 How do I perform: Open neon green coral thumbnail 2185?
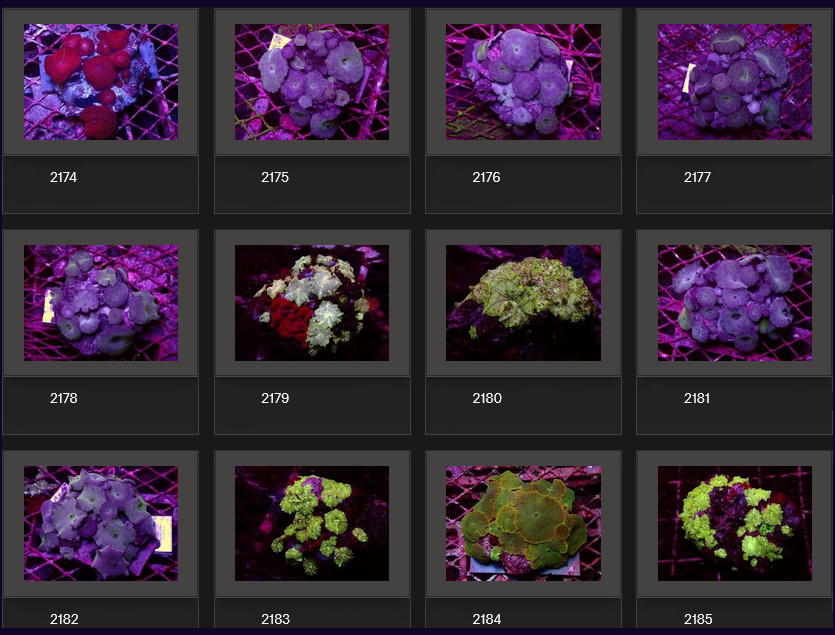coord(734,523)
